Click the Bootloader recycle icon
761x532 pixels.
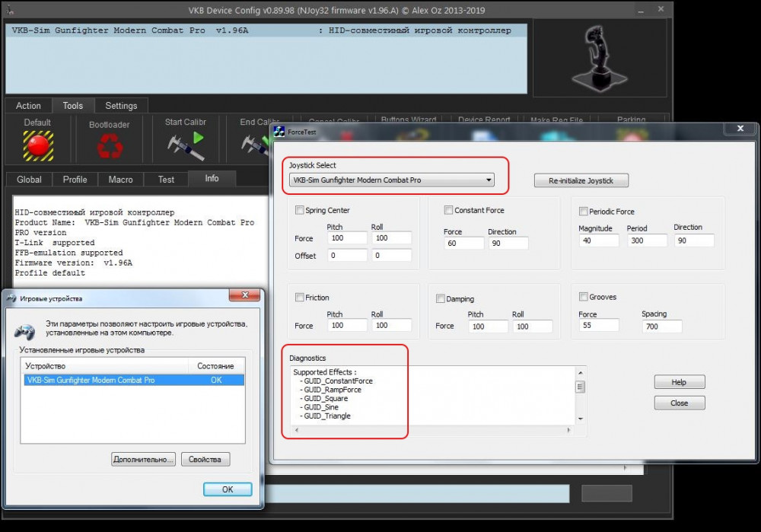pos(110,145)
